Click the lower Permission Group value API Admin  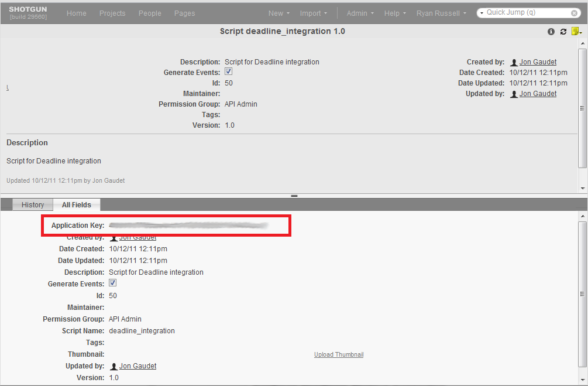125,319
